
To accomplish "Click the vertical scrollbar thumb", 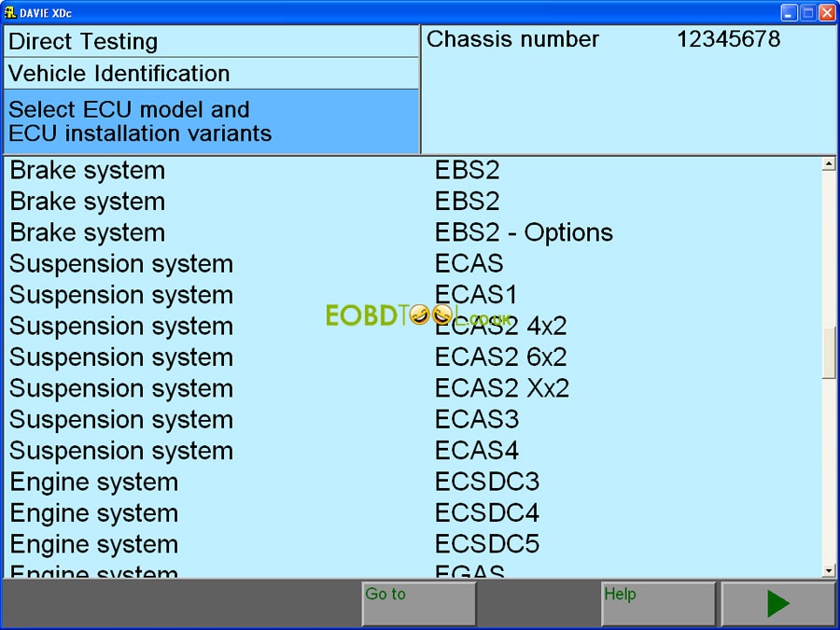I will coord(829,353).
